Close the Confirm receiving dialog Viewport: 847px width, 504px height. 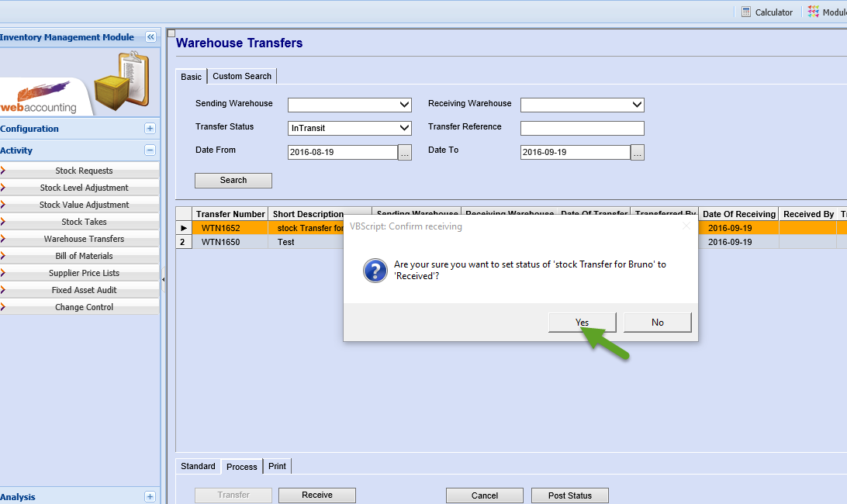[x=686, y=226]
